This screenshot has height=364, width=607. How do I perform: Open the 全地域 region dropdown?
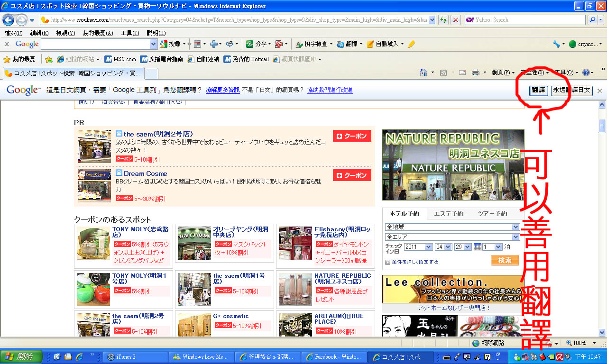(x=452, y=227)
